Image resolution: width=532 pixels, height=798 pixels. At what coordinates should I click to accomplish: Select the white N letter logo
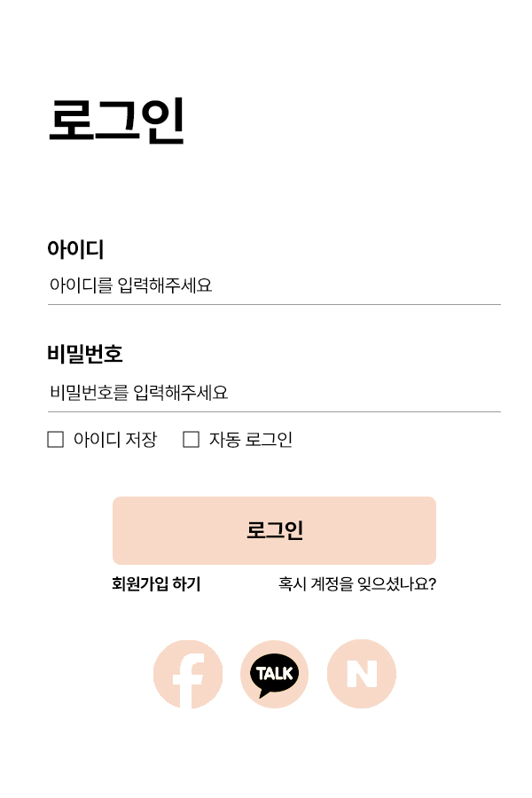[362, 674]
